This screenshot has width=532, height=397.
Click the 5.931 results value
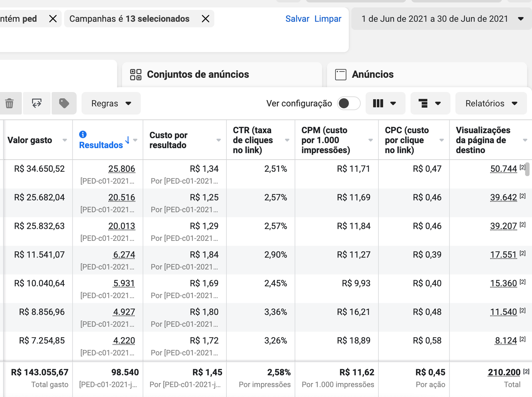[124, 283]
